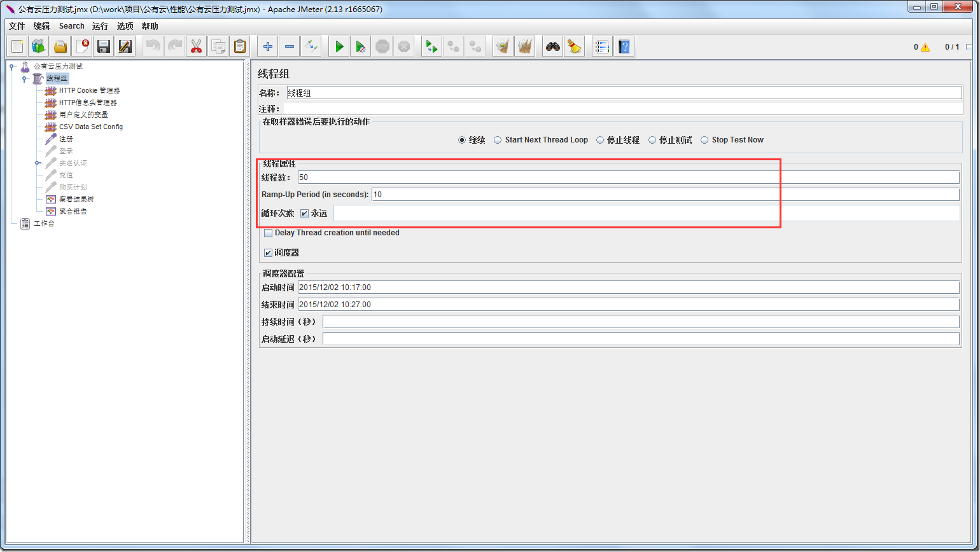Click the Save As icon with pencil
980x552 pixels.
pyautogui.click(x=125, y=46)
